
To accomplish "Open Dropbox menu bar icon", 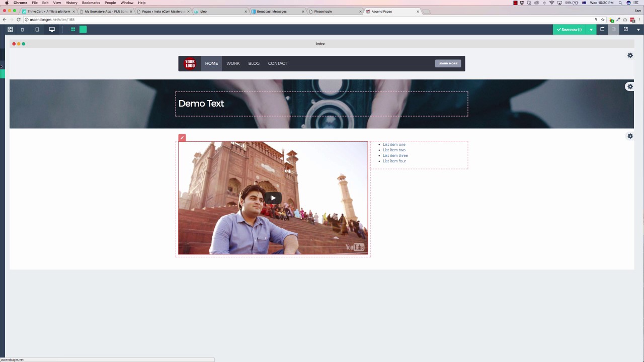I will pyautogui.click(x=523, y=3).
